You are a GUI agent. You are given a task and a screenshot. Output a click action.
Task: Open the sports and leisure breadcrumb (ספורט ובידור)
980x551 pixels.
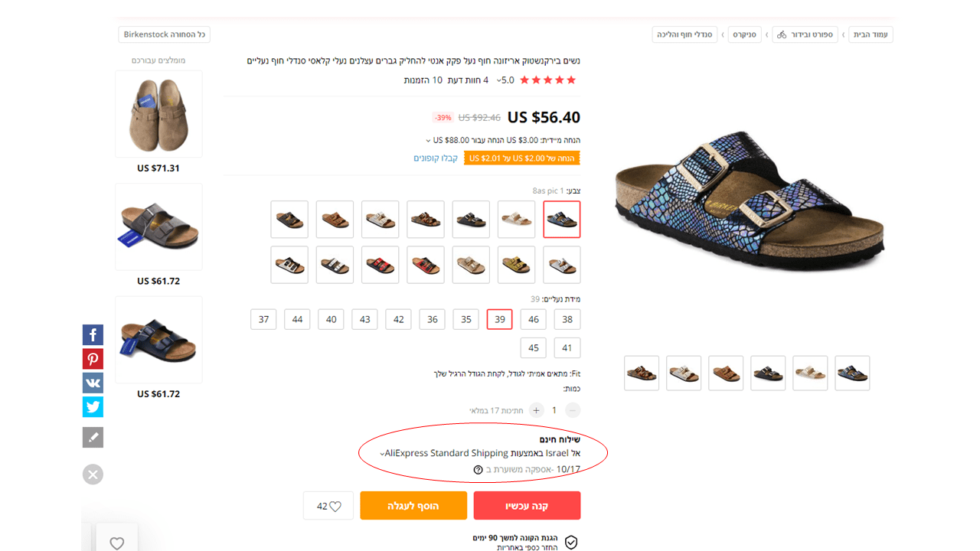click(805, 34)
